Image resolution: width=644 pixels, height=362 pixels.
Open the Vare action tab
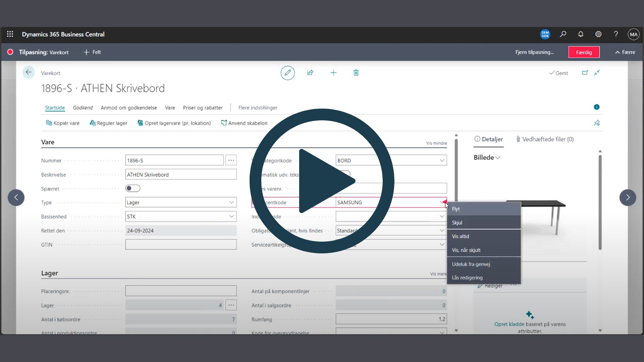point(170,108)
